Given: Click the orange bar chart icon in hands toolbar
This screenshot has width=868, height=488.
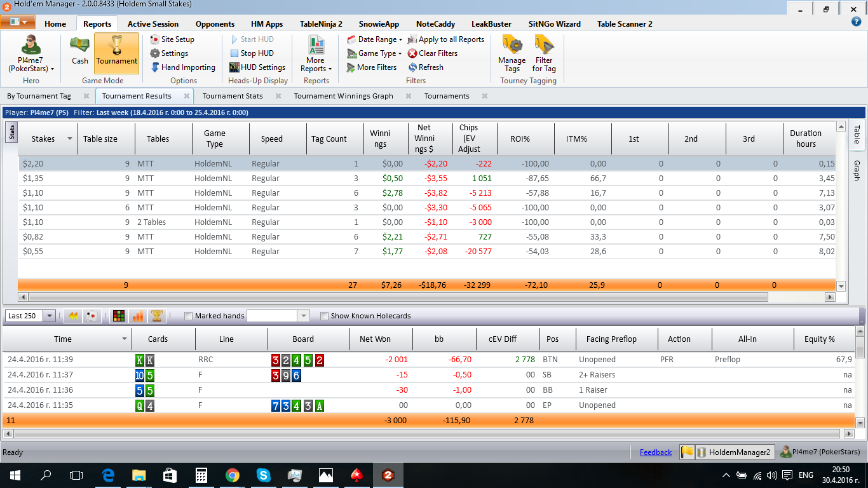Looking at the screenshot, I should pos(138,316).
